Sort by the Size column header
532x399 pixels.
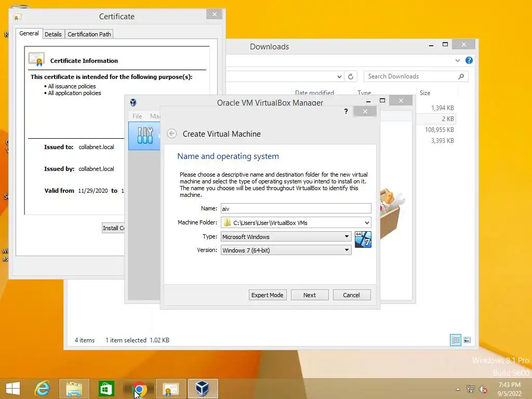tap(436, 92)
